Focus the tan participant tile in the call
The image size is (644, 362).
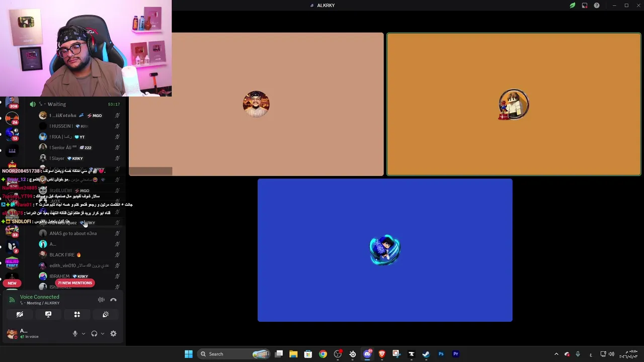point(256,104)
